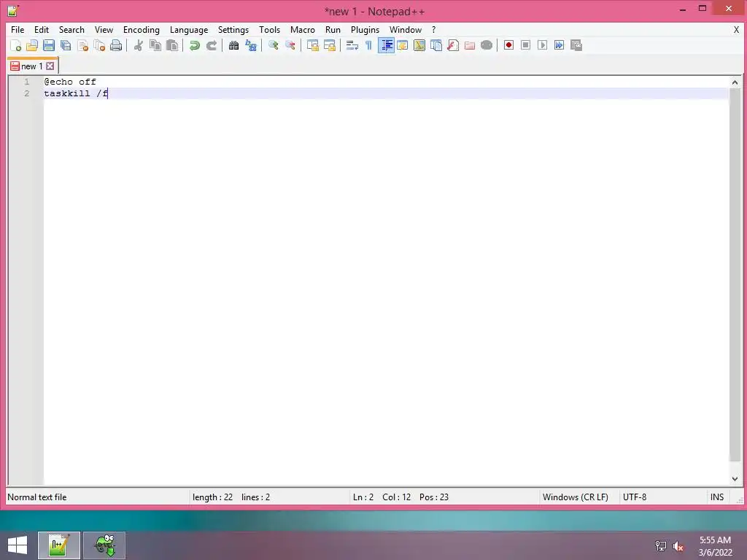
Task: Click Run a Macro Multiple Times icon
Action: pos(559,45)
